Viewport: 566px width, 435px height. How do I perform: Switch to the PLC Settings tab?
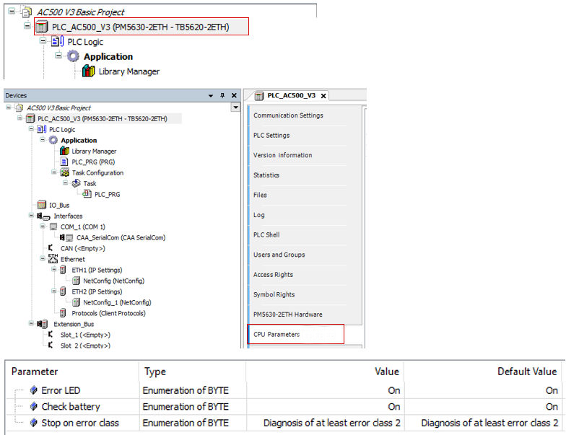[271, 135]
